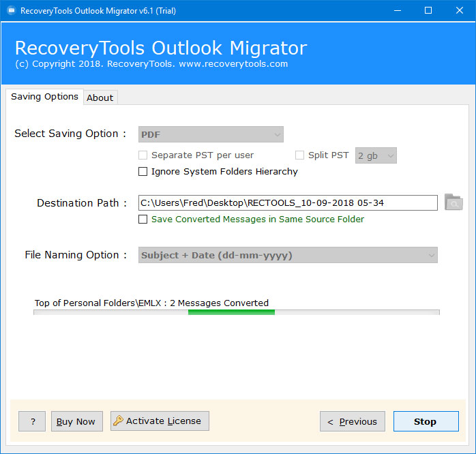Viewport: 476px width, 454px height.
Task: Close the Outlook Migrator window
Action: [460, 11]
